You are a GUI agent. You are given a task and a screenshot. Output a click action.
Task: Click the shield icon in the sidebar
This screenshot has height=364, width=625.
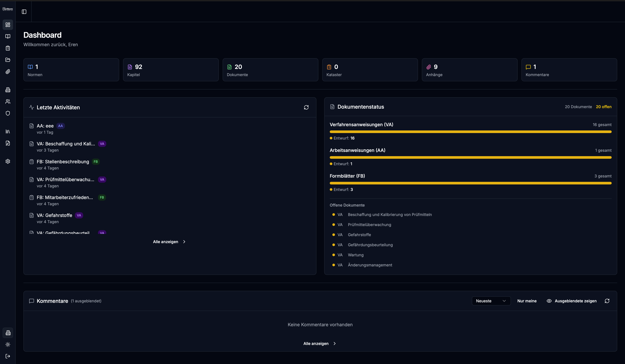coord(8,113)
